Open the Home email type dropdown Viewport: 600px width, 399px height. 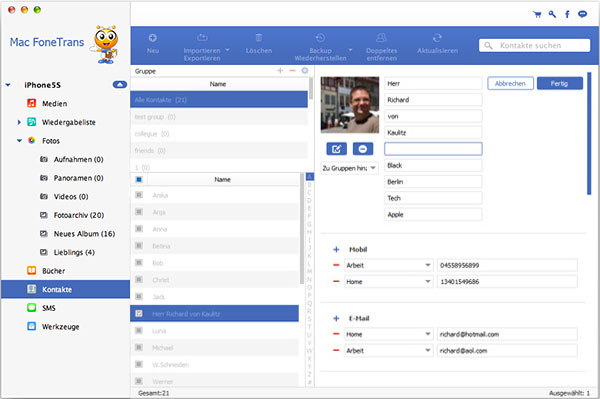389,334
